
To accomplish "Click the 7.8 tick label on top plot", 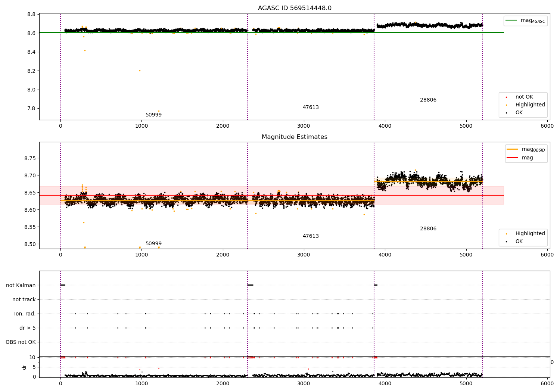I will 31,109.
